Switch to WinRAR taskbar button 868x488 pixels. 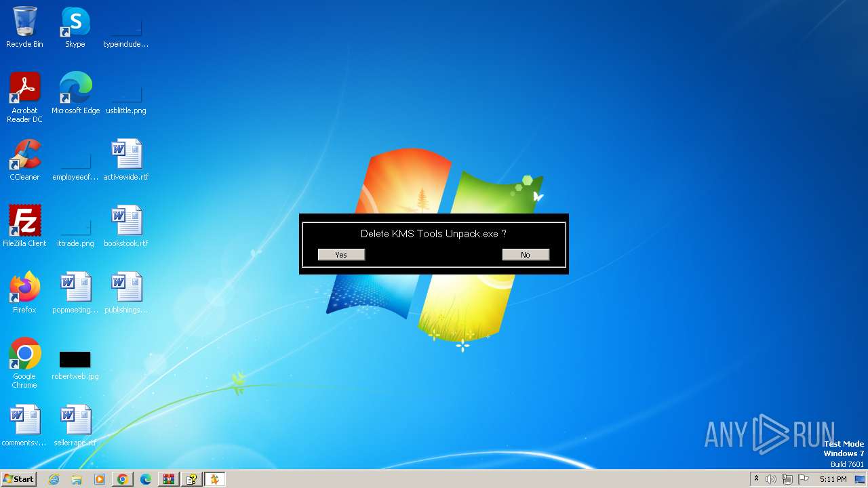(169, 479)
